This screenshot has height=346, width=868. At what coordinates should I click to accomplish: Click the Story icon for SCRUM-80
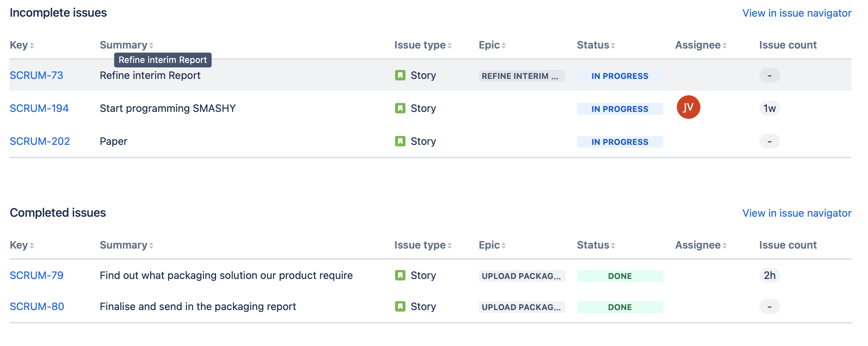[x=400, y=307]
